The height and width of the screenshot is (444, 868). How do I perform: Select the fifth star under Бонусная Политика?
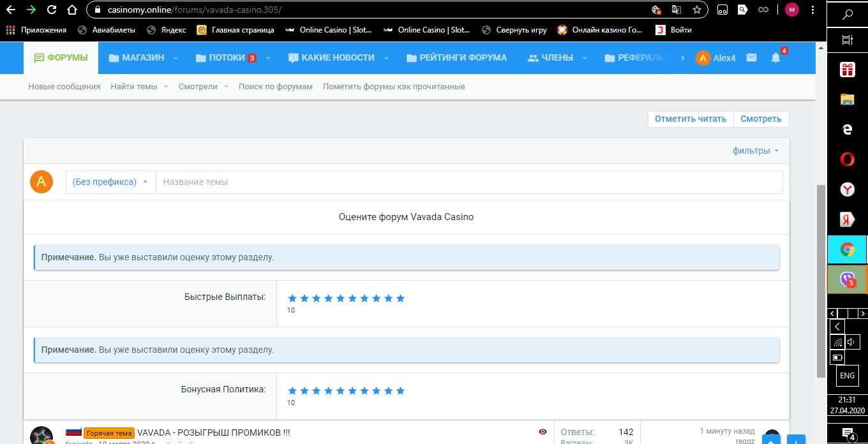340,390
